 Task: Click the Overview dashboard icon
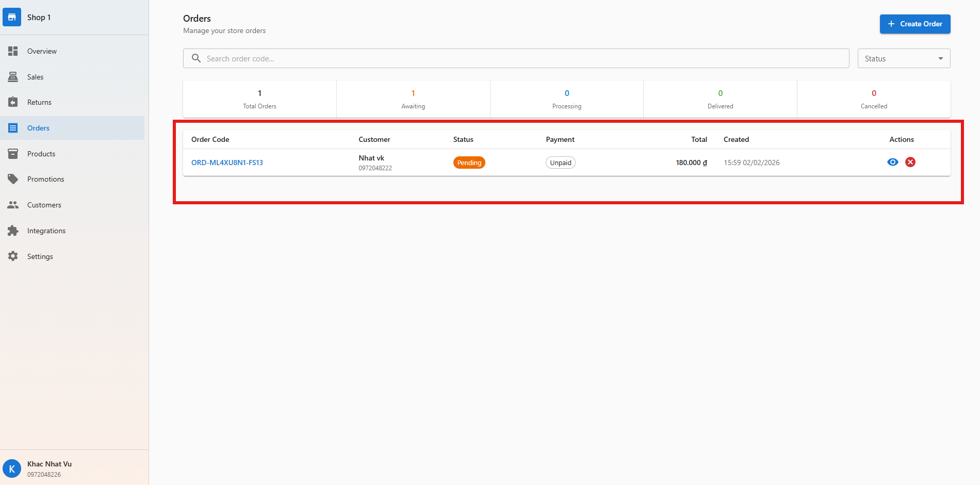(x=13, y=51)
